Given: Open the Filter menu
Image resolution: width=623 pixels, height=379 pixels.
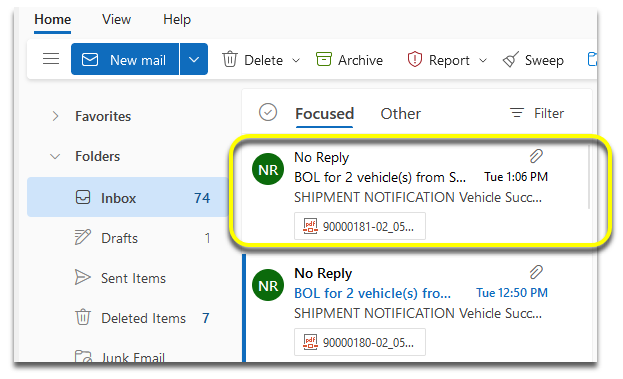Looking at the screenshot, I should [x=537, y=114].
